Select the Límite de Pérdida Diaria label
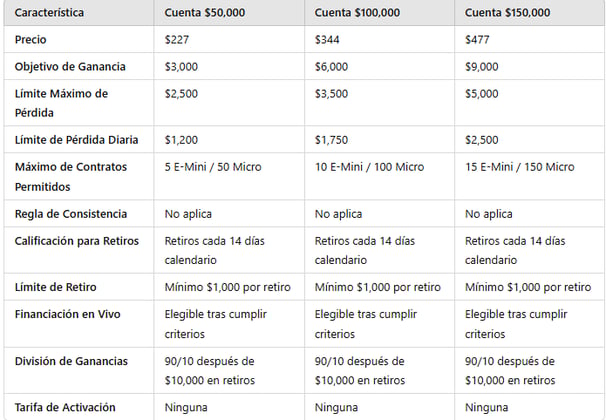 (76, 139)
